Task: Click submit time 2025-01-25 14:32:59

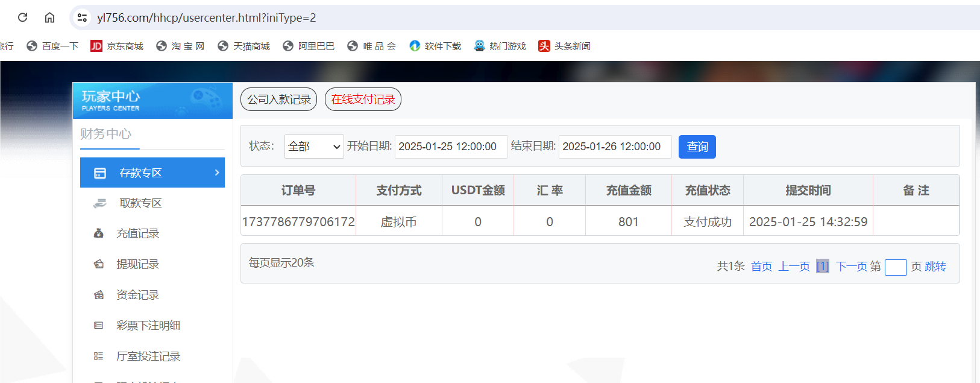Action: pos(808,222)
